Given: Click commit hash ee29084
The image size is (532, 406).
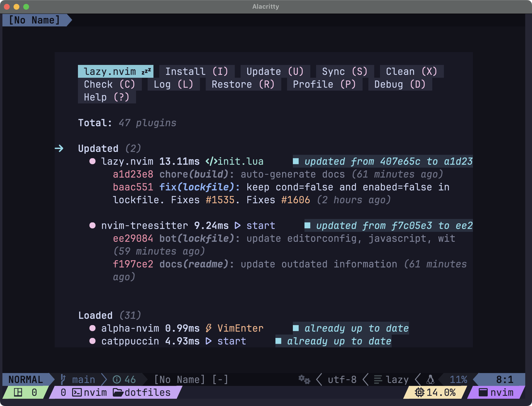Looking at the screenshot, I should 133,238.
